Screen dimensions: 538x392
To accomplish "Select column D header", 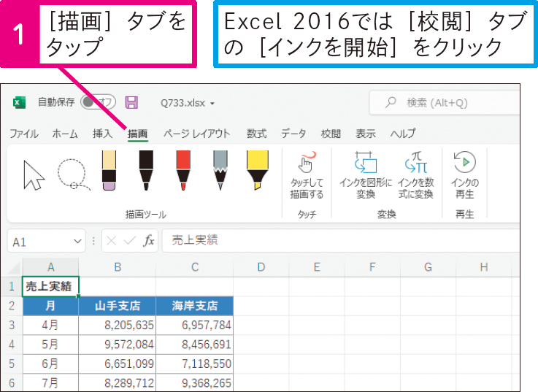I will coord(261,267).
